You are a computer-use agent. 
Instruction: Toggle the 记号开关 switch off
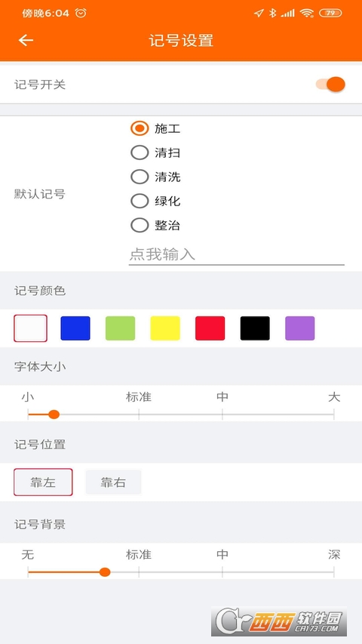(x=330, y=85)
